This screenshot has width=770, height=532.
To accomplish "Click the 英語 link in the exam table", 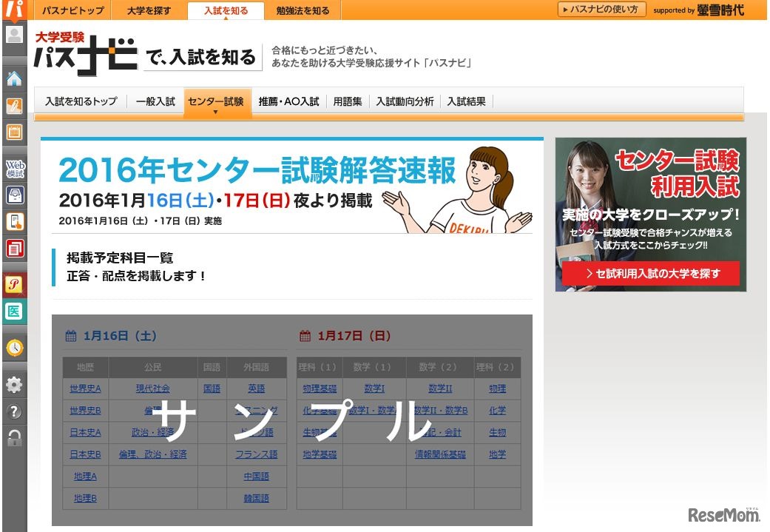I will 256,388.
